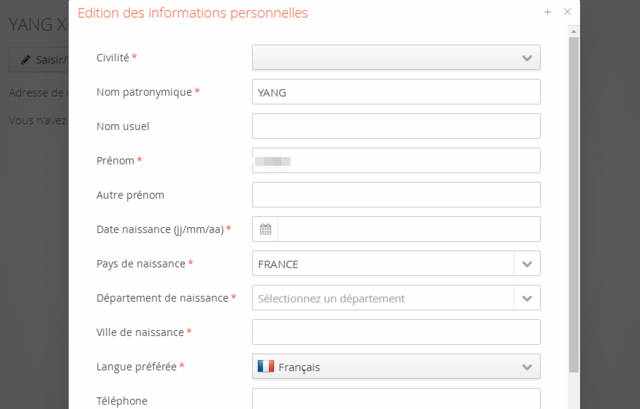Click the Ville de naissance field

click(x=396, y=332)
